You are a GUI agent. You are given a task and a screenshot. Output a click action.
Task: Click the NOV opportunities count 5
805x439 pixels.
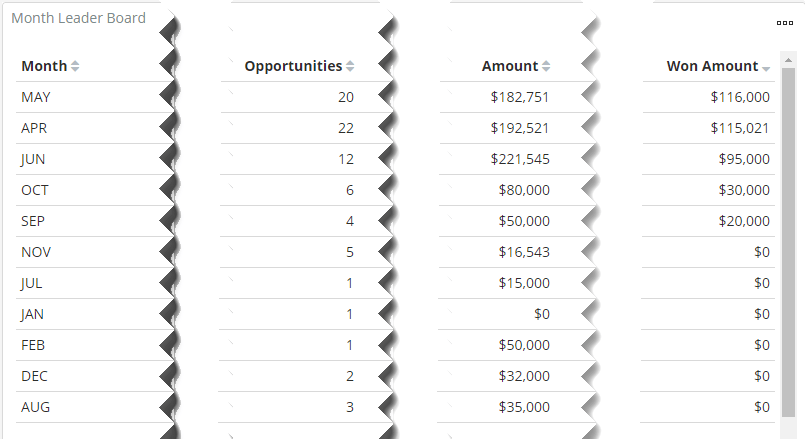350,252
